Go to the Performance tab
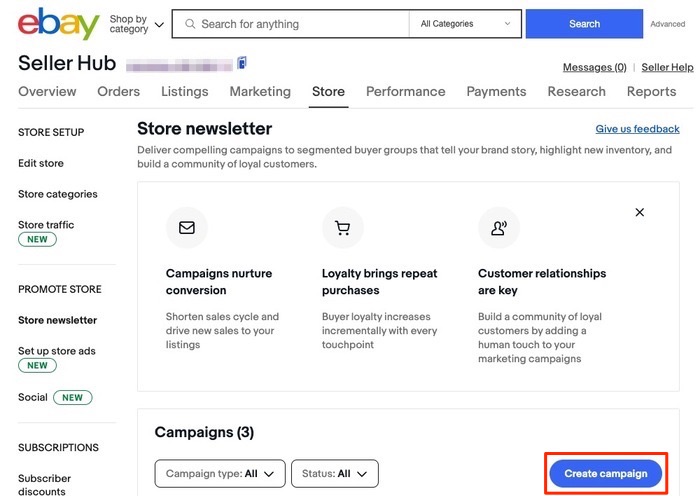The image size is (700, 496). pos(405,91)
